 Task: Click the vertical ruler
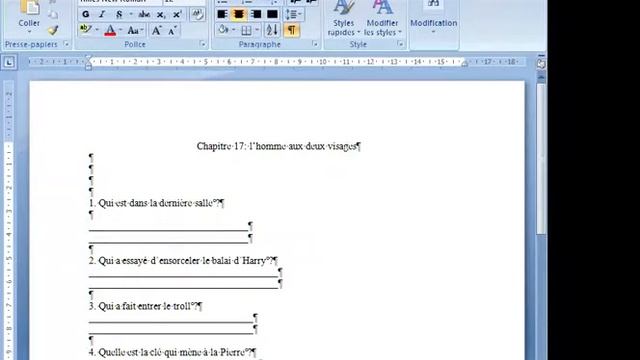pos(9,220)
